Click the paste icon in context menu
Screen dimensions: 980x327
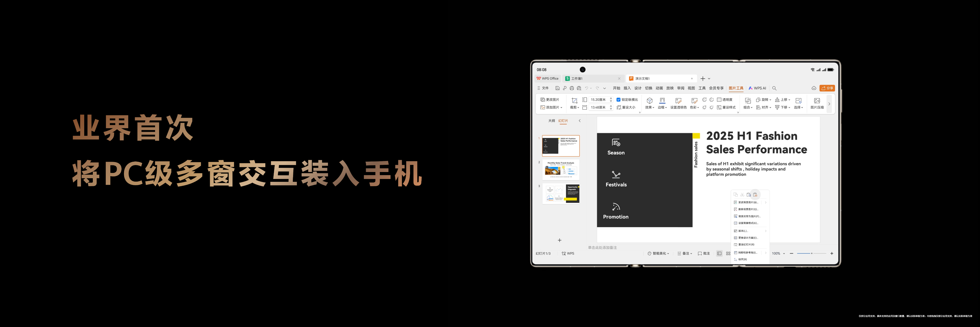[x=749, y=194]
